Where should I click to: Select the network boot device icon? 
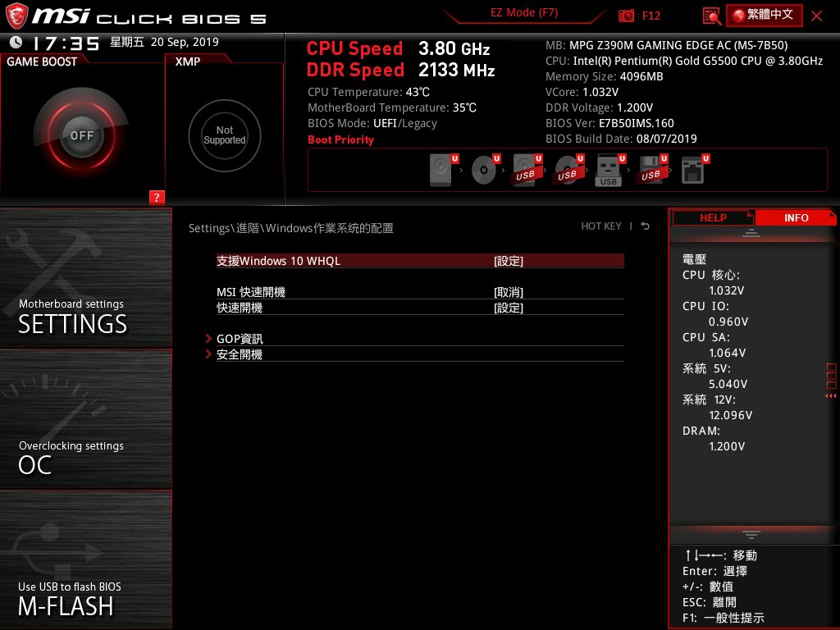(x=693, y=169)
